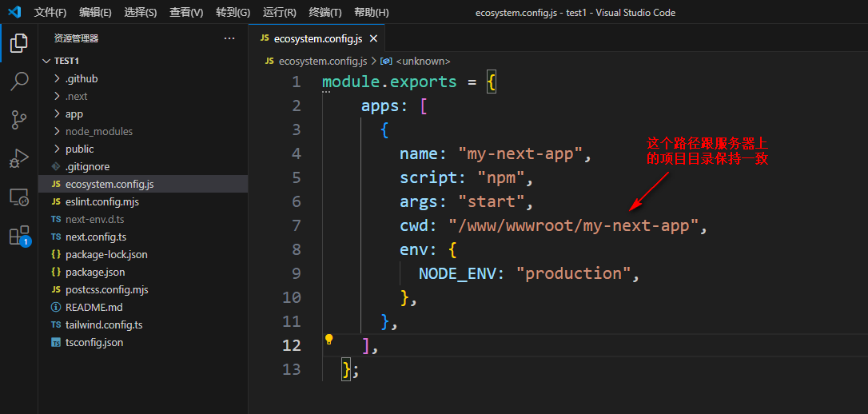Open the 终端(T) menu
This screenshot has width=868, height=414.
(325, 12)
